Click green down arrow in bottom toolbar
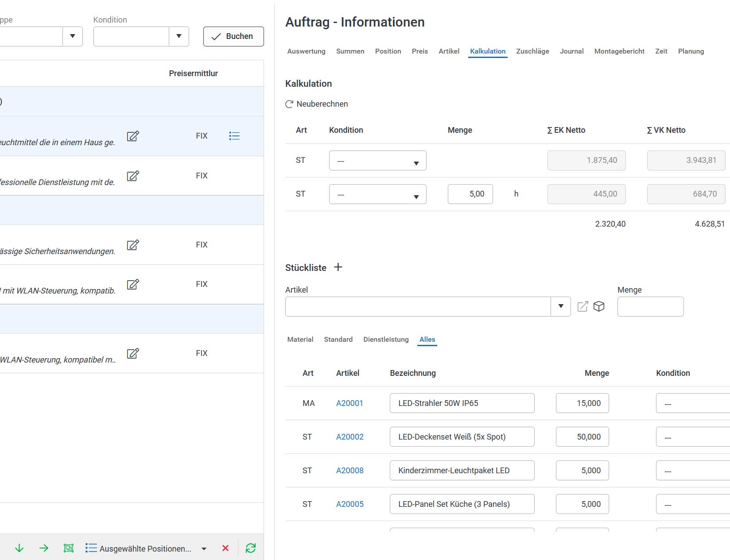The image size is (730, 560). [x=19, y=548]
